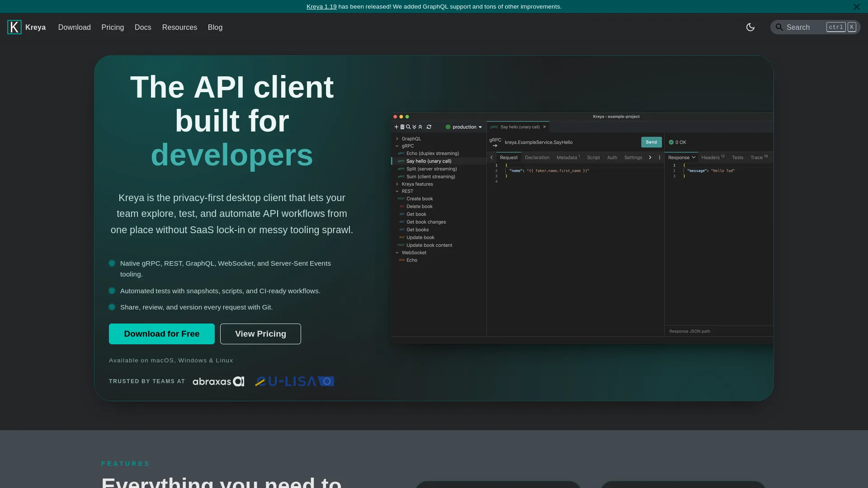Switch to the Headers tab

713,158
